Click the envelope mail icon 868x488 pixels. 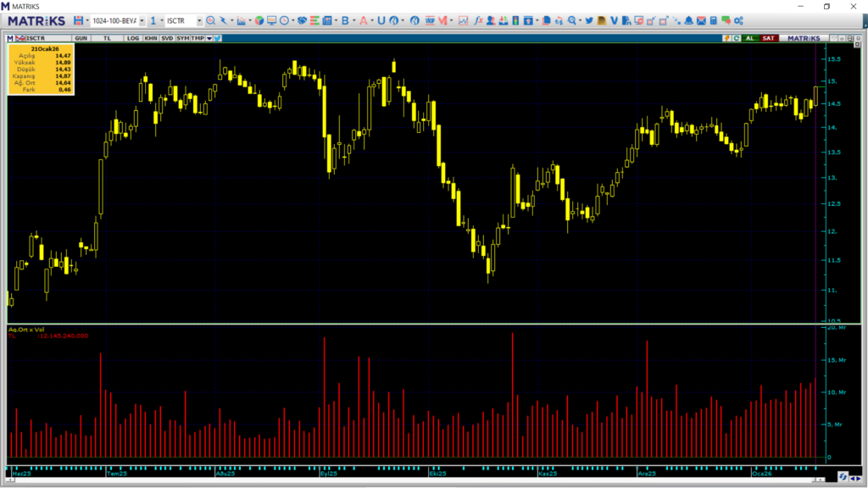701,20
